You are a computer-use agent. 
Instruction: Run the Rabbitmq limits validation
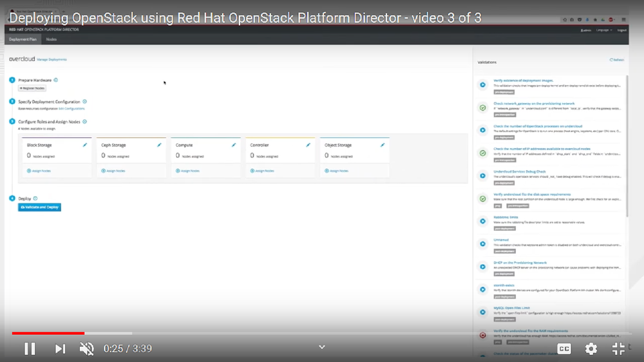point(483,222)
